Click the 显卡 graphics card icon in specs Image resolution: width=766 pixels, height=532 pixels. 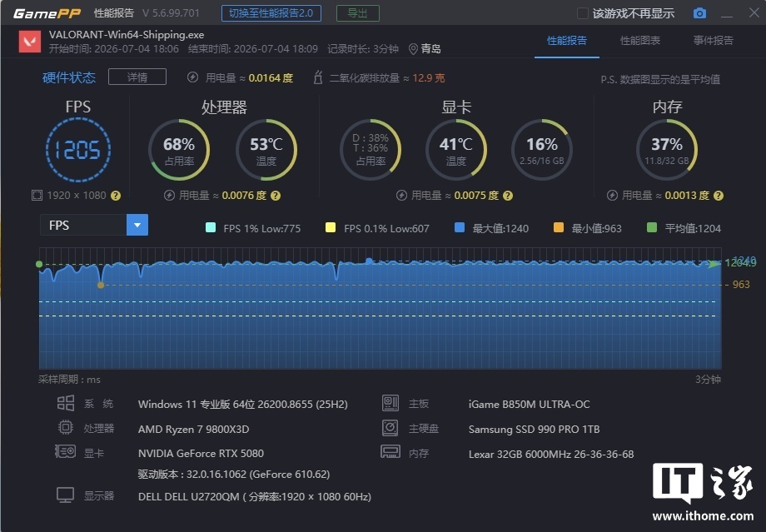point(65,451)
